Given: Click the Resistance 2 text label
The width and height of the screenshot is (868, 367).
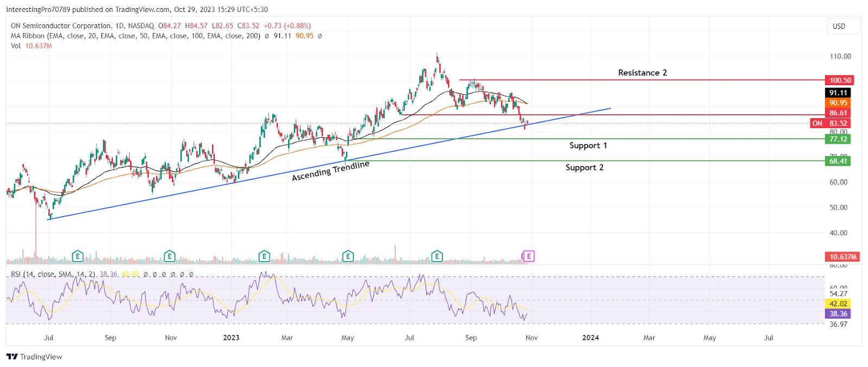Looking at the screenshot, I should 642,73.
